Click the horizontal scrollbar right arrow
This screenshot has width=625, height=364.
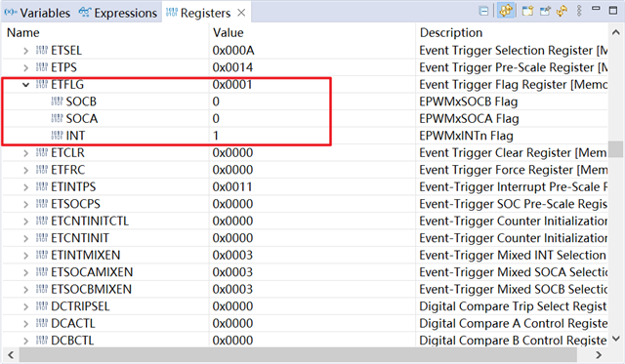pyautogui.click(x=599, y=355)
